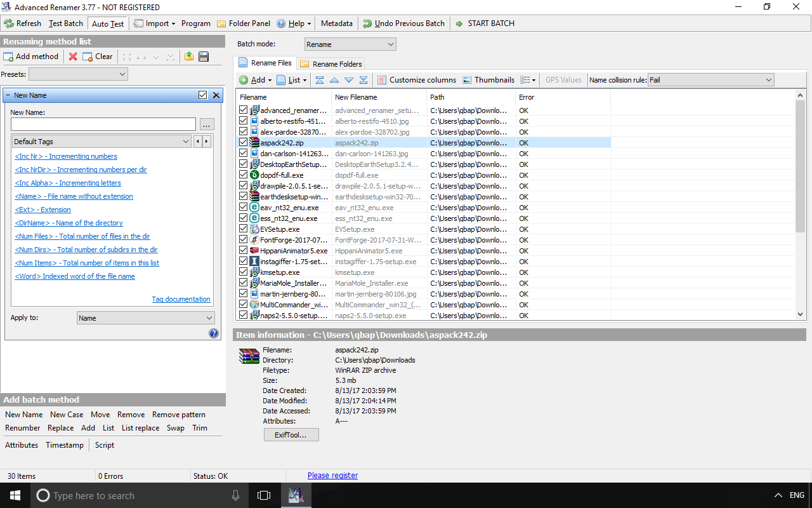Open Customize columns
Image resolution: width=812 pixels, height=508 pixels.
point(417,80)
